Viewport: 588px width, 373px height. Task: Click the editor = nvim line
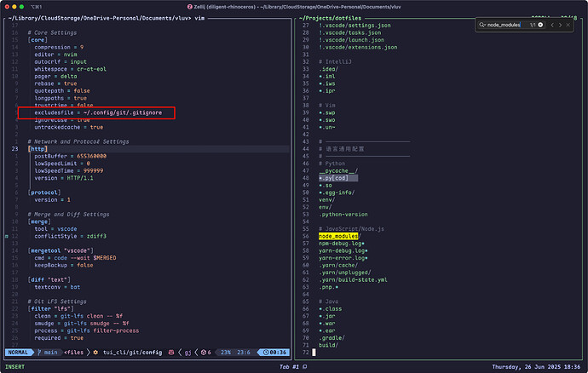pyautogui.click(x=55, y=55)
